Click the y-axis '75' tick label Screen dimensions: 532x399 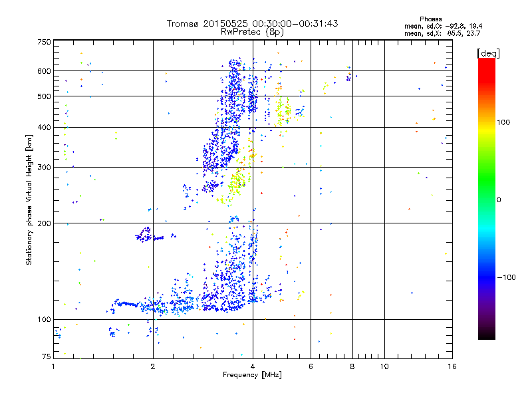[47, 356]
